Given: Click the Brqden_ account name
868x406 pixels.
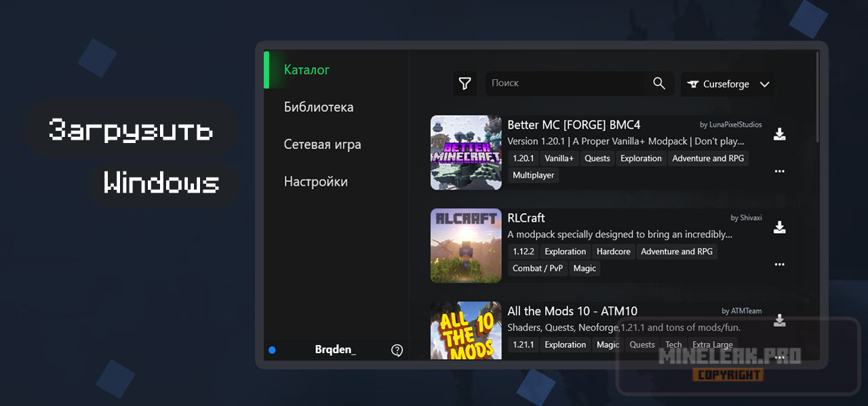Looking at the screenshot, I should point(335,350).
